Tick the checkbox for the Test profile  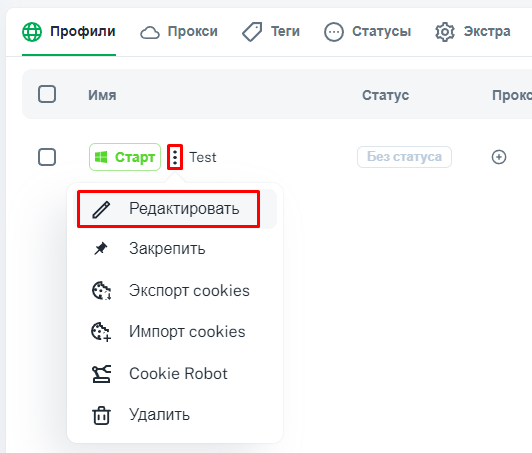(x=47, y=157)
